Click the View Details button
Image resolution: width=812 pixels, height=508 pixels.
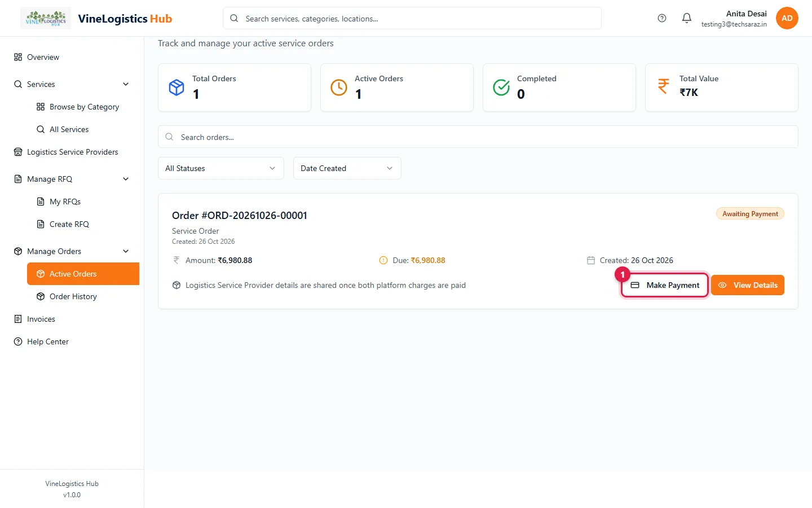748,285
